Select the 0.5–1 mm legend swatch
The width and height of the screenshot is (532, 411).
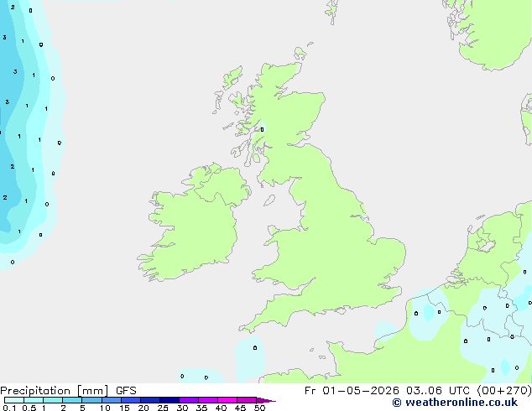(x=34, y=400)
